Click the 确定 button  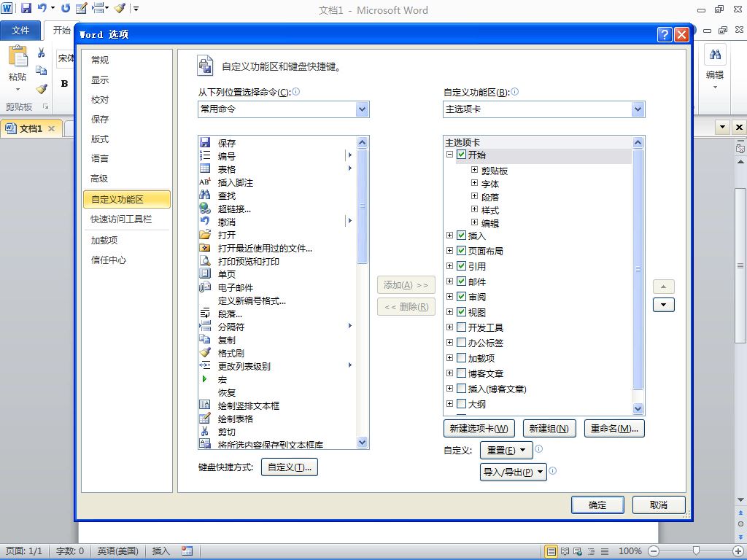tap(597, 505)
